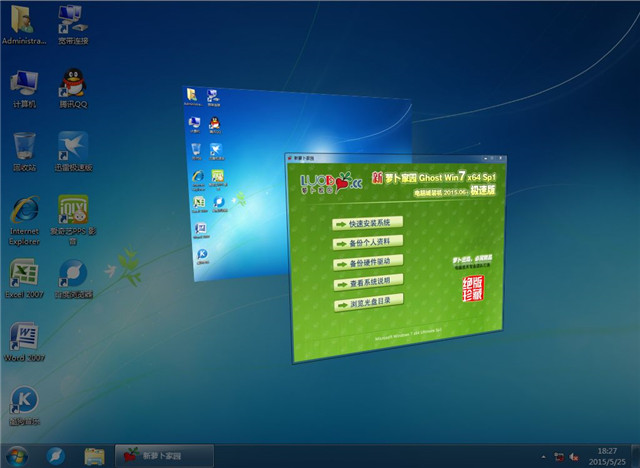This screenshot has width=640, height=468.
Task: Launch the 爱奇艺PPS影音 icon
Action: pyautogui.click(x=72, y=212)
